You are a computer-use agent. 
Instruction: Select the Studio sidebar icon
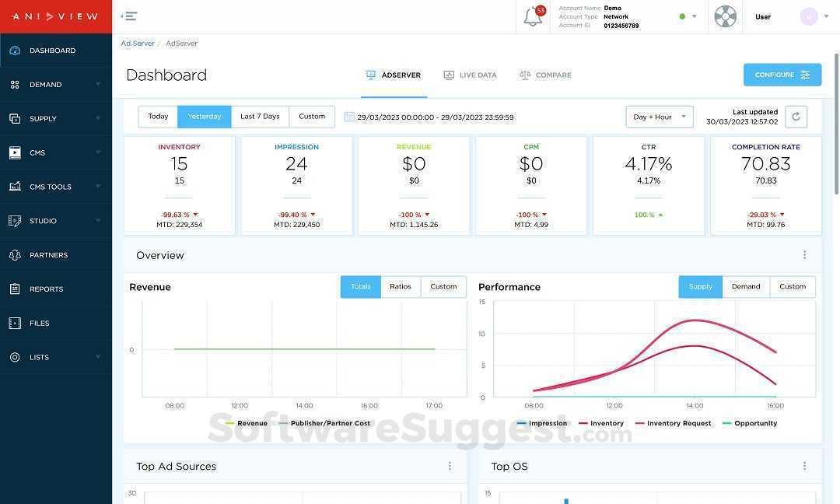coord(15,220)
